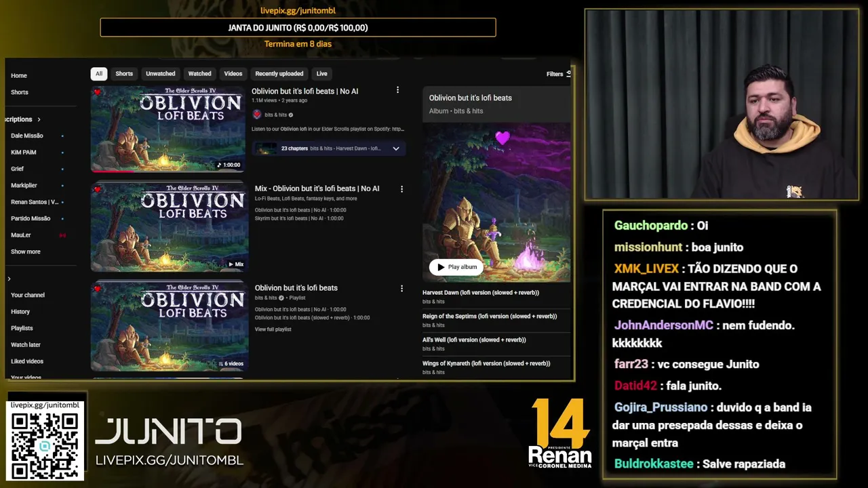
Task: Select the Recently uploaded filter chip
Action: coord(279,74)
